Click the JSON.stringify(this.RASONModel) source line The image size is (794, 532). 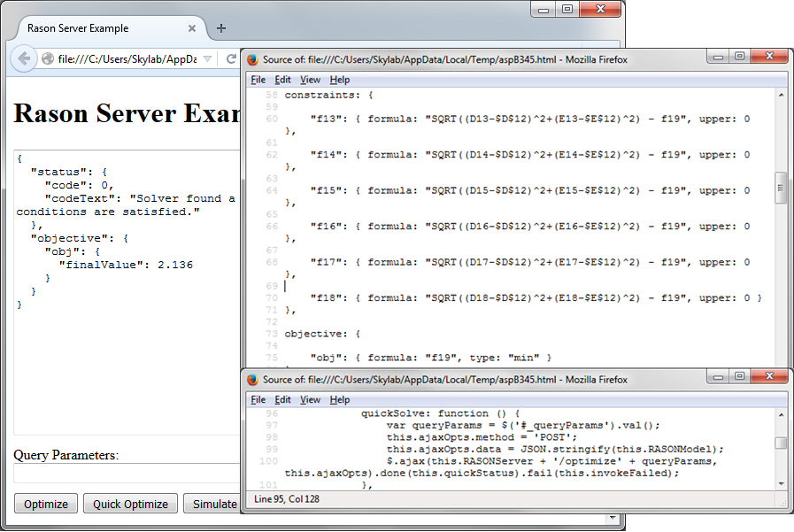555,450
